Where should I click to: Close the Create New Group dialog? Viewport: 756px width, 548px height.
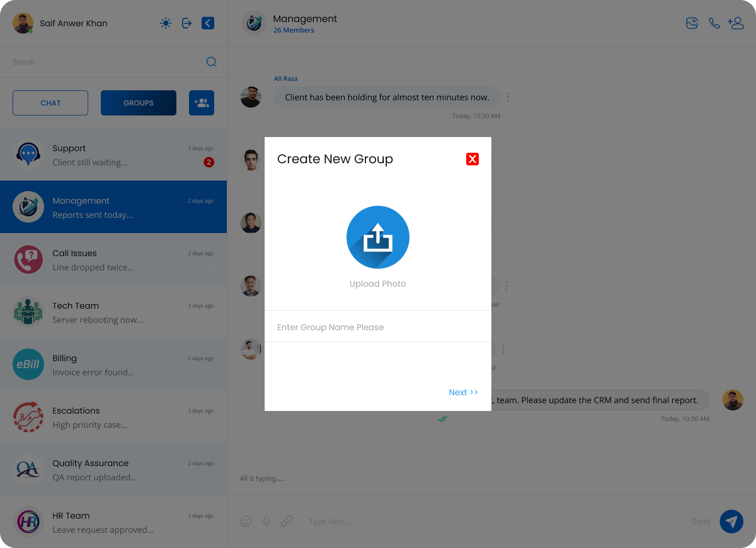click(472, 159)
